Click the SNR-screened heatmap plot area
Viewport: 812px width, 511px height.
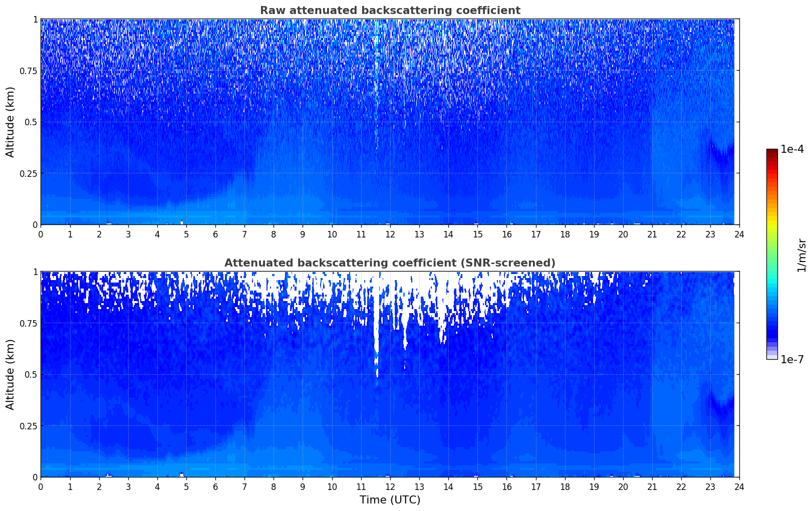(x=390, y=374)
